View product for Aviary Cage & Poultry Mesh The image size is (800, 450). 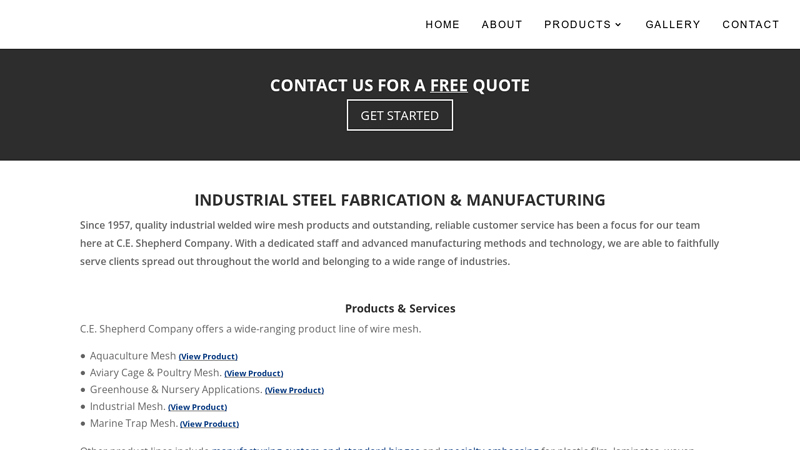pyautogui.click(x=254, y=373)
